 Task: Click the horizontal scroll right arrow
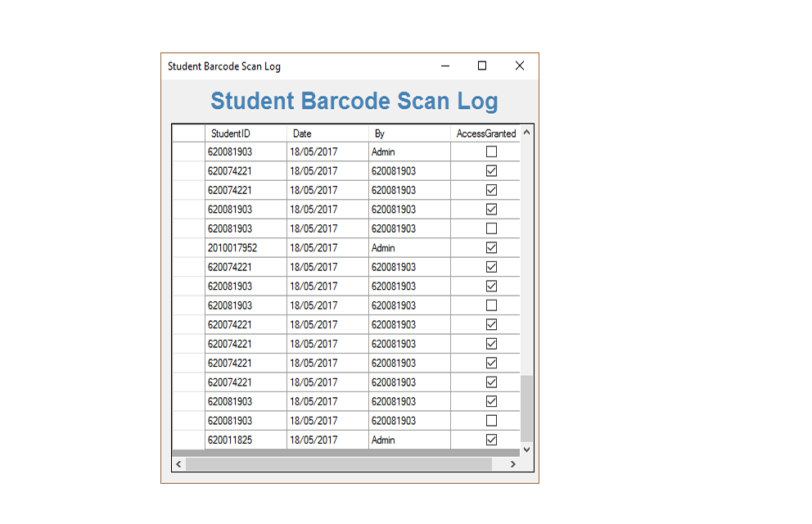pyautogui.click(x=512, y=464)
